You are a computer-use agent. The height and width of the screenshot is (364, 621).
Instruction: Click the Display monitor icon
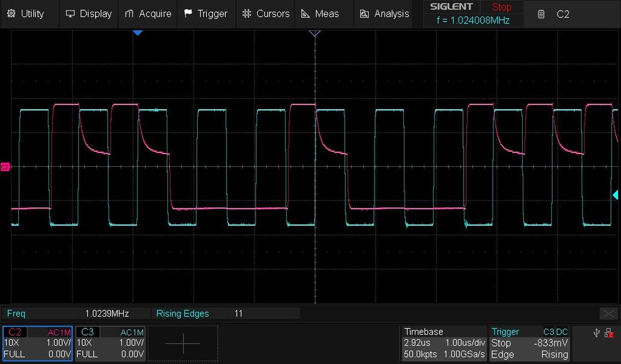(70, 14)
